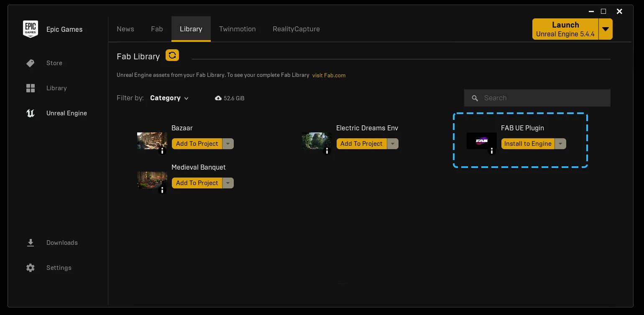Click the search magnifier icon
This screenshot has width=644, height=315.
(x=475, y=98)
